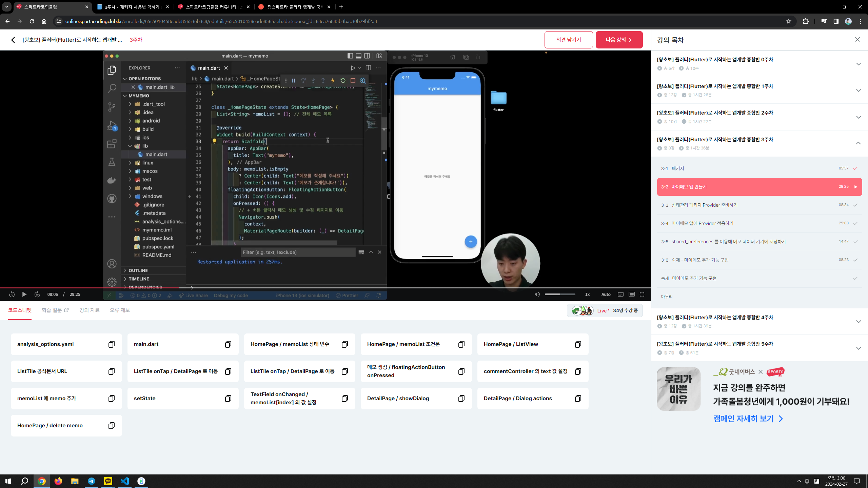Screen dimensions: 868x488
Task: Toggle video subtitles
Action: (x=620, y=294)
